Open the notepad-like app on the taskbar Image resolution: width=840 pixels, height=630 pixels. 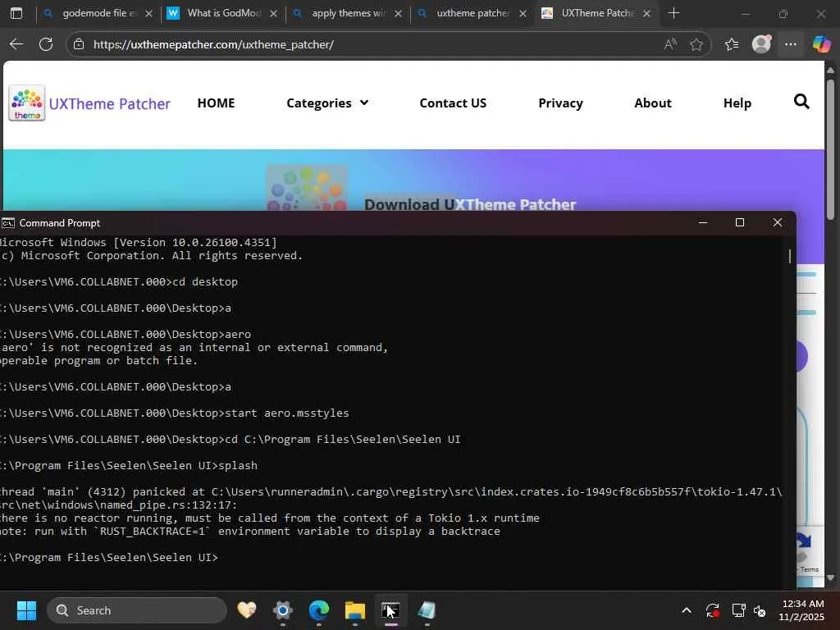point(427,610)
